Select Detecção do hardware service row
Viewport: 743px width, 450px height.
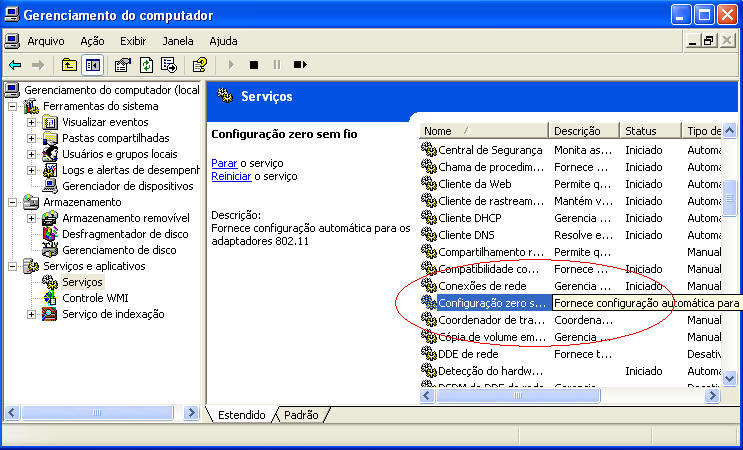pyautogui.click(x=571, y=371)
